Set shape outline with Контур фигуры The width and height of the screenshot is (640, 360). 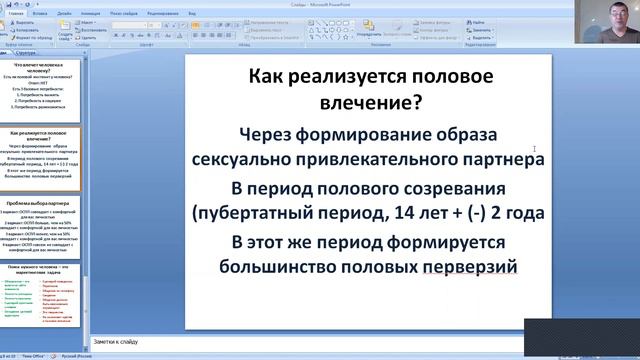click(431, 30)
